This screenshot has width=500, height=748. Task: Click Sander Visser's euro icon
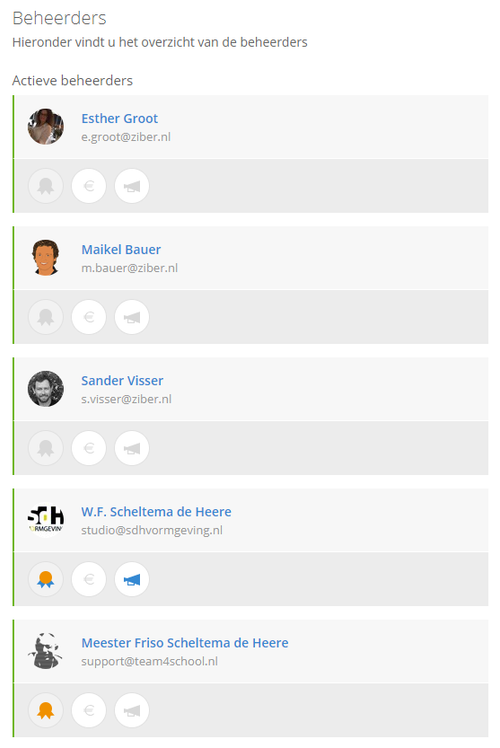pyautogui.click(x=89, y=448)
